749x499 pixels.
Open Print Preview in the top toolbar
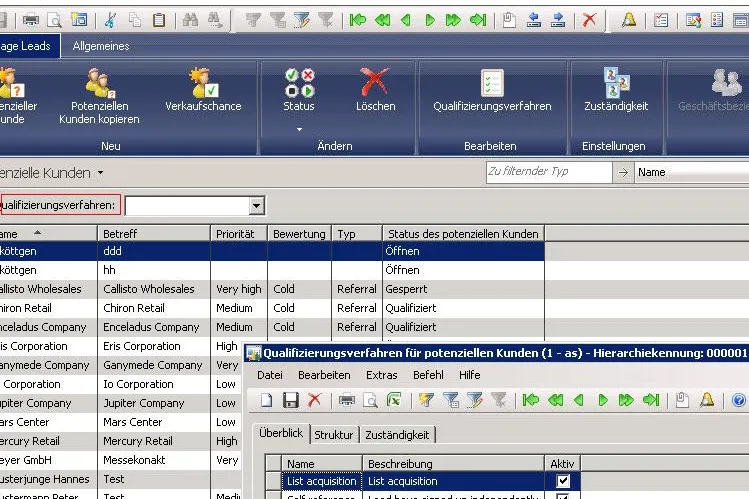click(55, 20)
